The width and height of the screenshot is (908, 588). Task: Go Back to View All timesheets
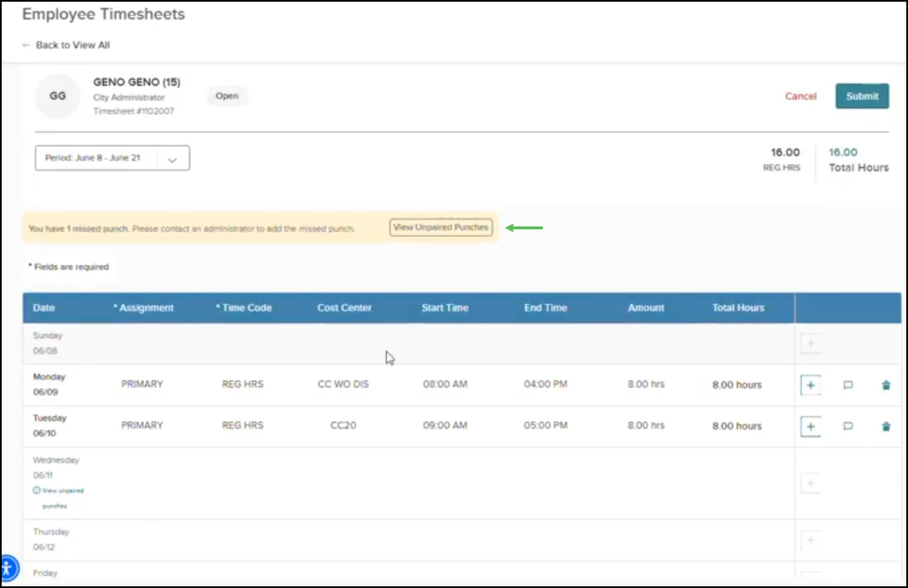point(73,45)
